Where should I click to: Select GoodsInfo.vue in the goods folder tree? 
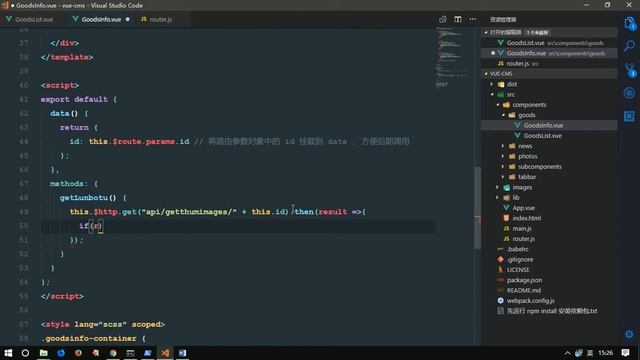coord(549,125)
